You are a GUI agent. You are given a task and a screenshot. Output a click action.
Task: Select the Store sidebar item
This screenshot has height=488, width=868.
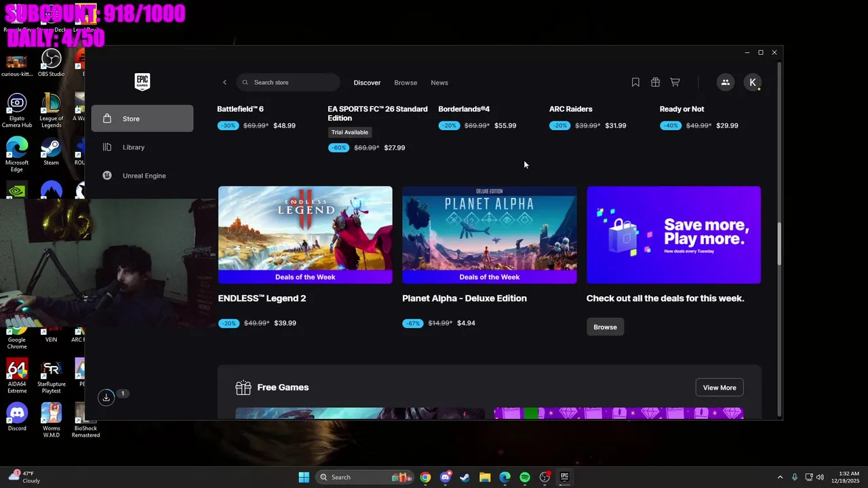142,119
